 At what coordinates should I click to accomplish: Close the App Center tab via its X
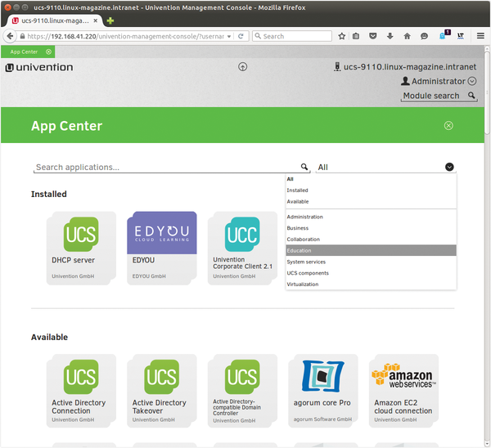click(x=48, y=52)
